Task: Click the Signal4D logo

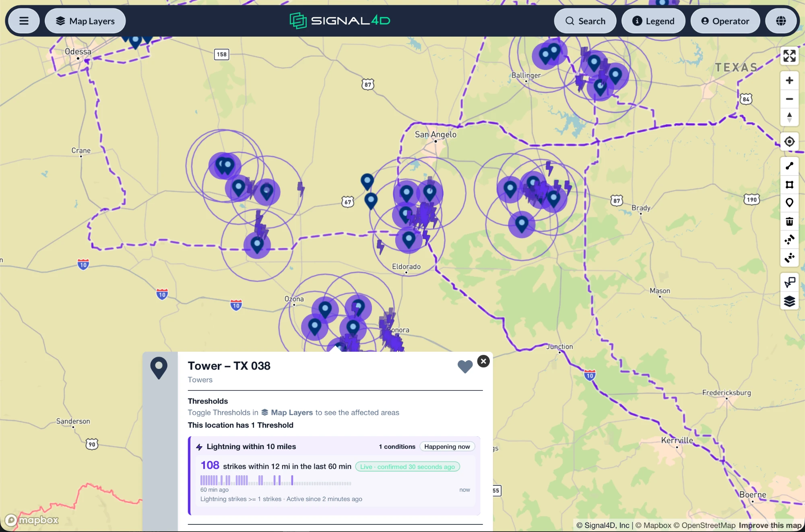Action: click(x=340, y=21)
